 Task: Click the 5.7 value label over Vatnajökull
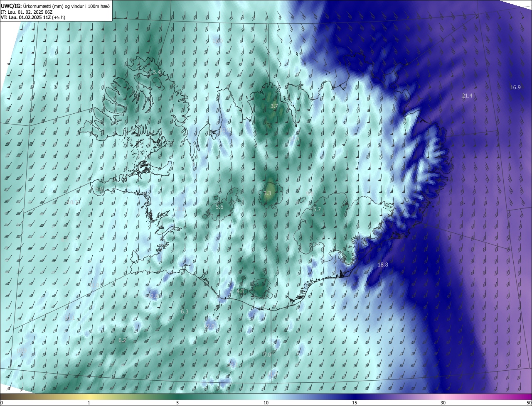(317, 210)
